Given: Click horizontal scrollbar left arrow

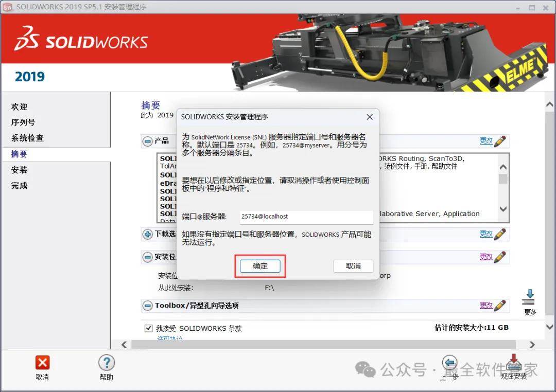Looking at the screenshot, I should click(x=124, y=345).
